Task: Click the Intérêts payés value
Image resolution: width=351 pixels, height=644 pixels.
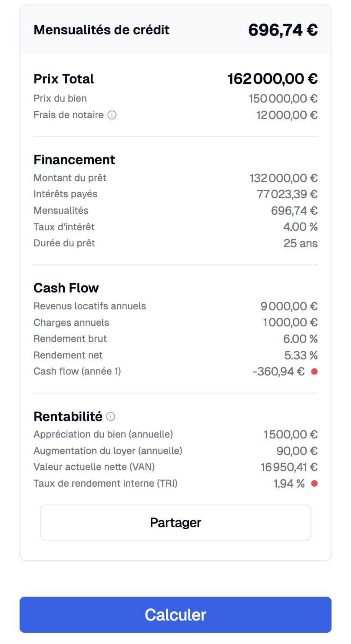Action: (288, 194)
